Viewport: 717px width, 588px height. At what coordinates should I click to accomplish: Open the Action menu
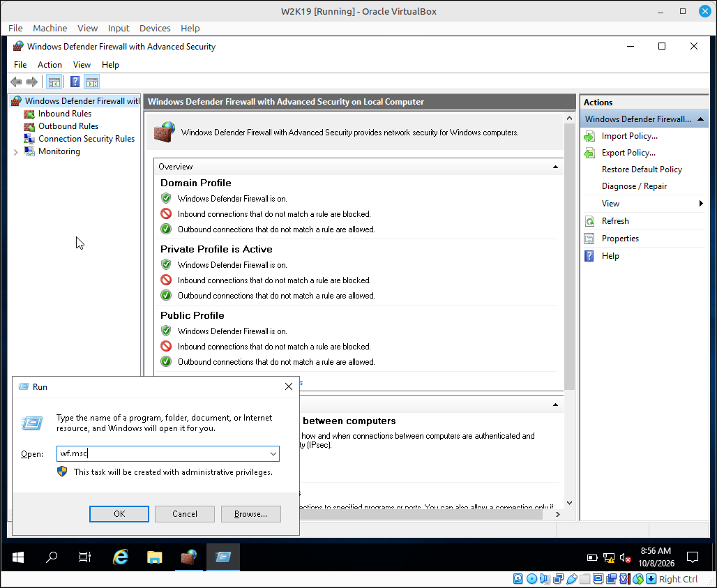(50, 65)
